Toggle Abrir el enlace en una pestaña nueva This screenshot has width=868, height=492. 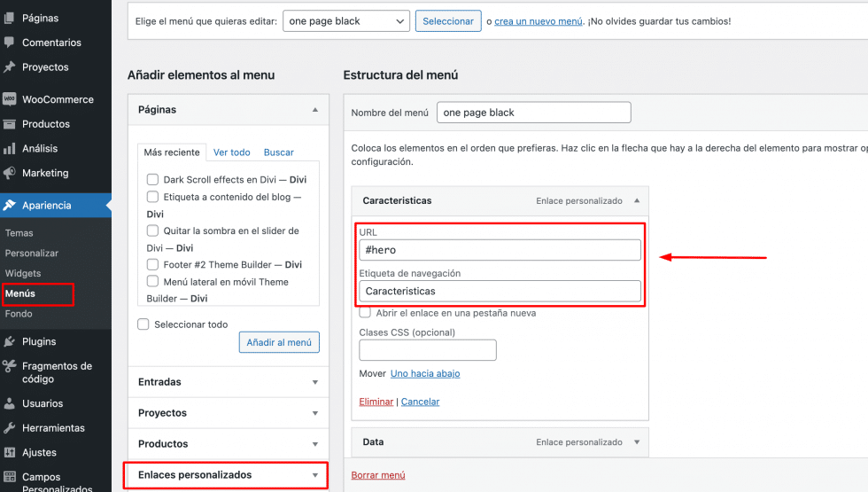point(365,313)
